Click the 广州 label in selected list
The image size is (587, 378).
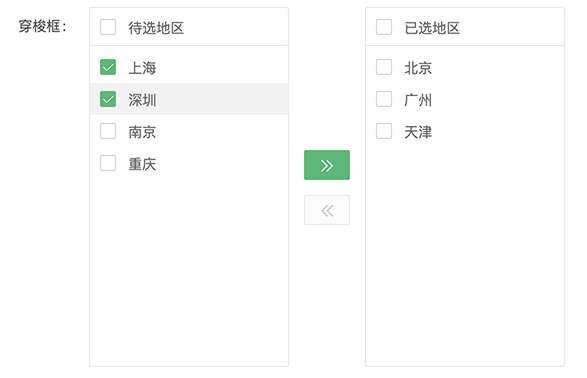(418, 100)
